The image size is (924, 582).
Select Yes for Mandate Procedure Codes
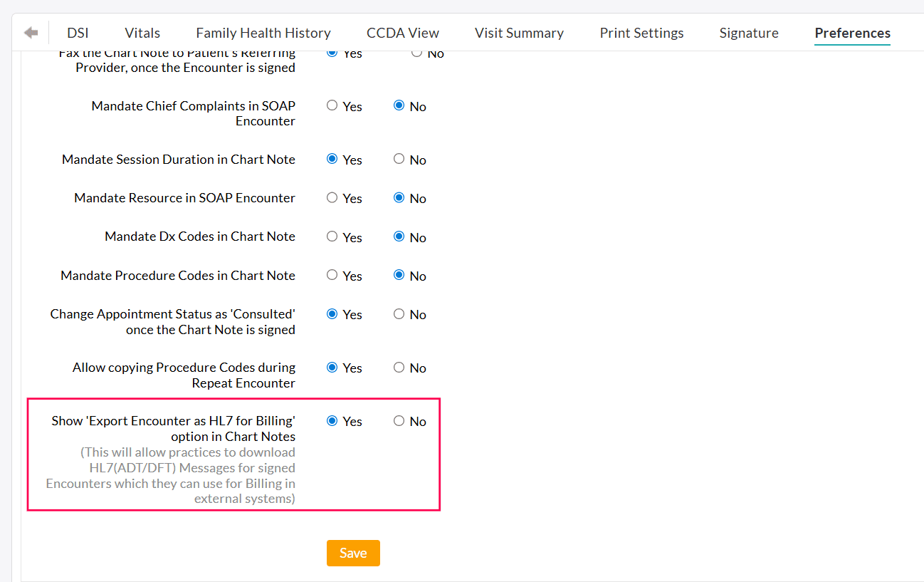point(332,275)
